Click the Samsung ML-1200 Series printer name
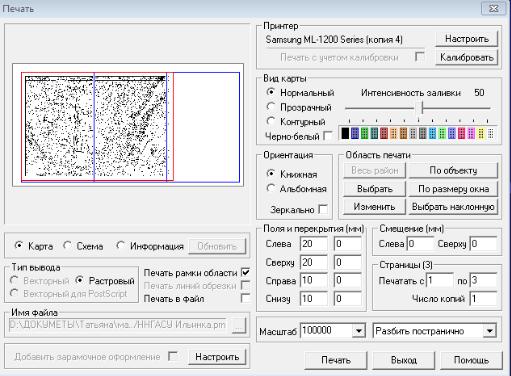Screen dimensions: 511x376 334,40
